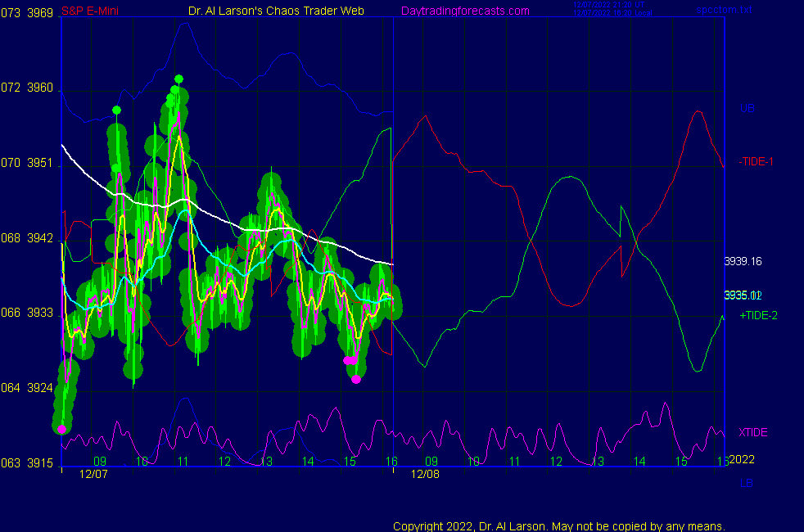Image resolution: width=804 pixels, height=532 pixels.
Task: Click the highest green dot marker near 11:00 peak
Action: pyautogui.click(x=178, y=79)
